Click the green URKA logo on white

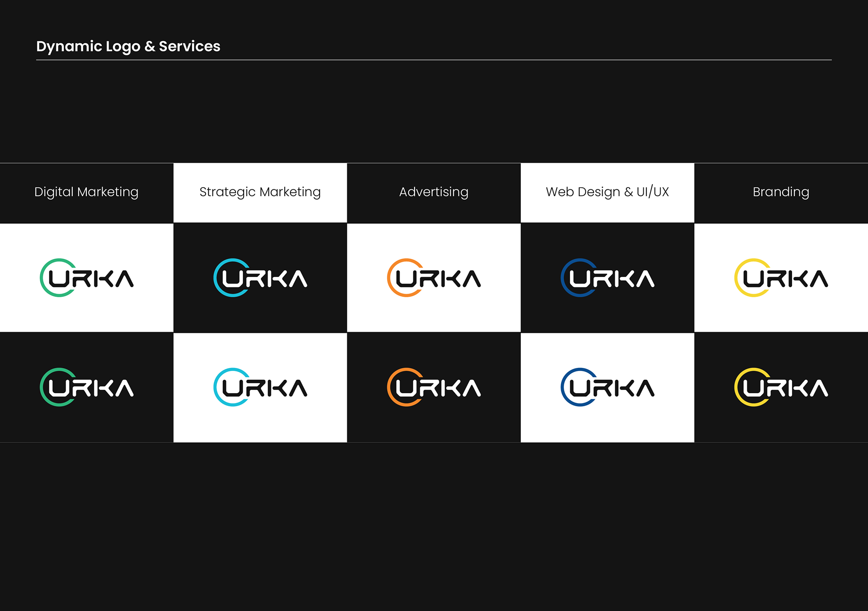tap(87, 278)
